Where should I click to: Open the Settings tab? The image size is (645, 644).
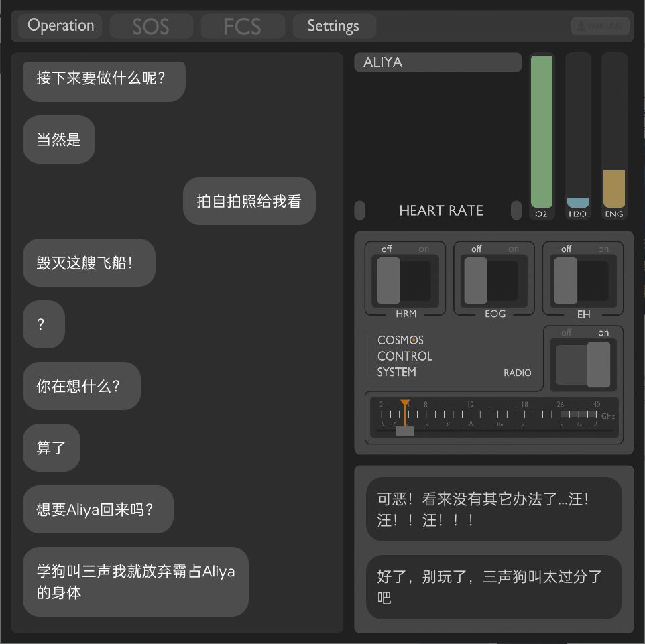click(x=334, y=26)
